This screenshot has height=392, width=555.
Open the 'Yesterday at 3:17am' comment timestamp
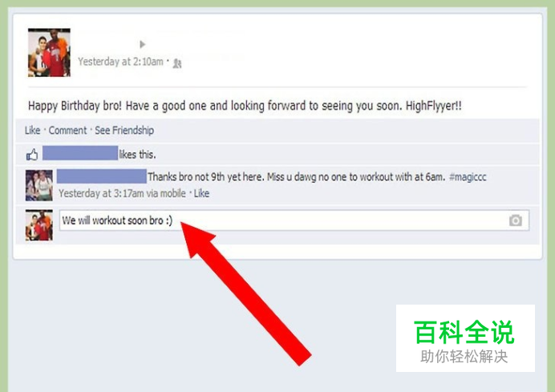[101, 193]
